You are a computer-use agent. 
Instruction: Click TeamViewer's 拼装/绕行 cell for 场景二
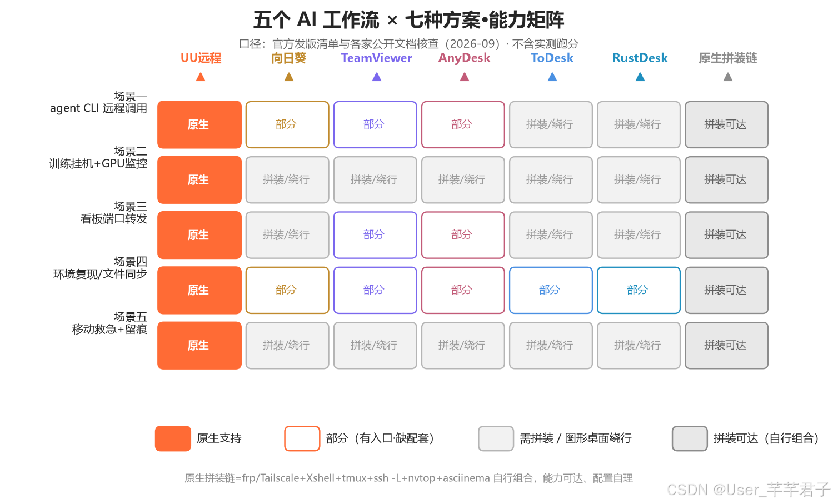click(x=375, y=180)
